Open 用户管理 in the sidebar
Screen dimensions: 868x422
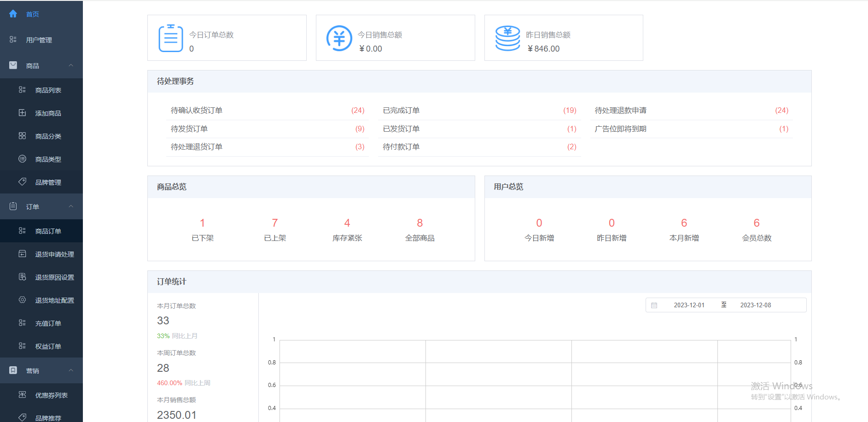(41, 40)
